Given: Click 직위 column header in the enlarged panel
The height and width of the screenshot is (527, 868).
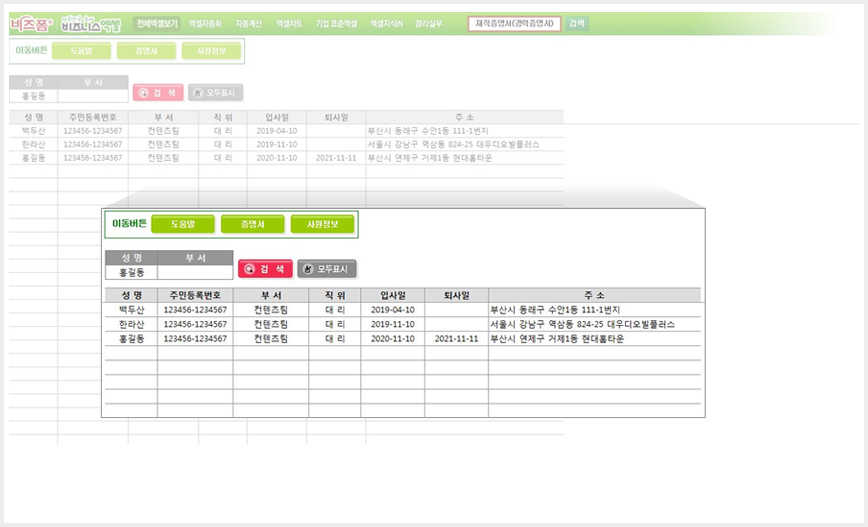Looking at the screenshot, I should (334, 296).
